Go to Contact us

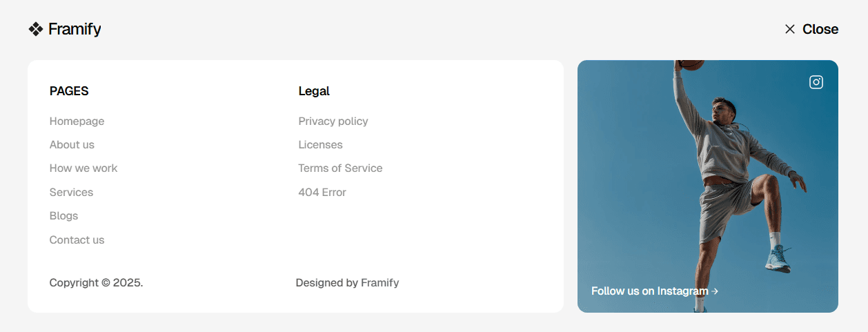(x=77, y=240)
